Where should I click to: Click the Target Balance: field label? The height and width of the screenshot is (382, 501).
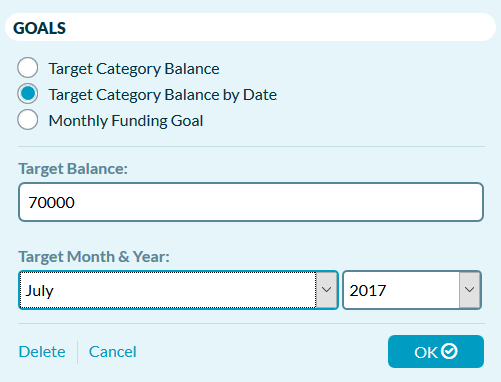click(73, 169)
